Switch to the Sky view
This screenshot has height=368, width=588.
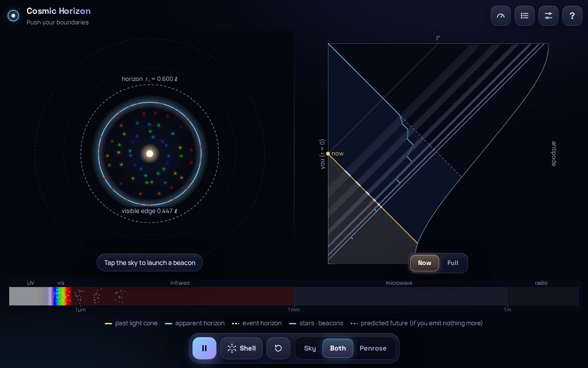tap(310, 348)
